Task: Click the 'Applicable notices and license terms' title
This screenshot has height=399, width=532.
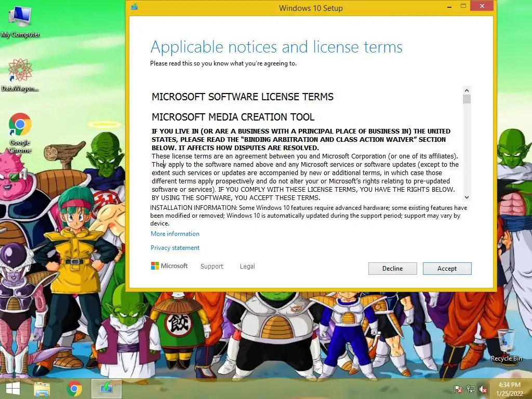Action: [276, 47]
